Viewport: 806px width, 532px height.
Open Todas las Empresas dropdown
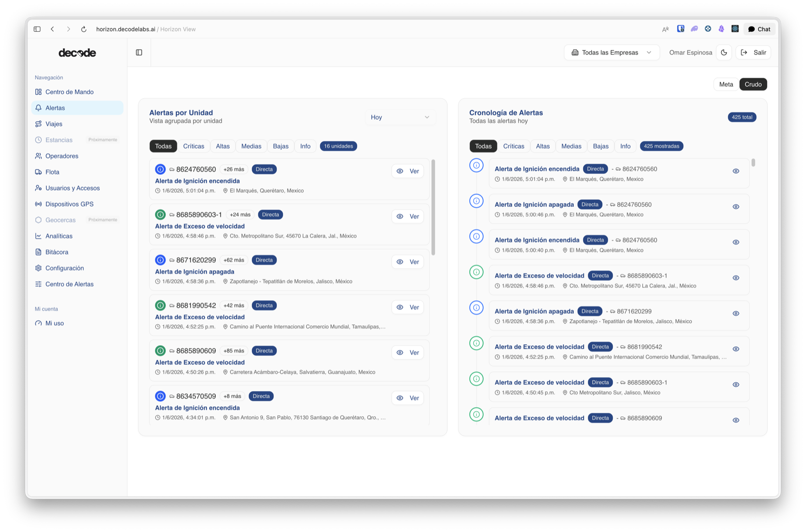pos(612,53)
